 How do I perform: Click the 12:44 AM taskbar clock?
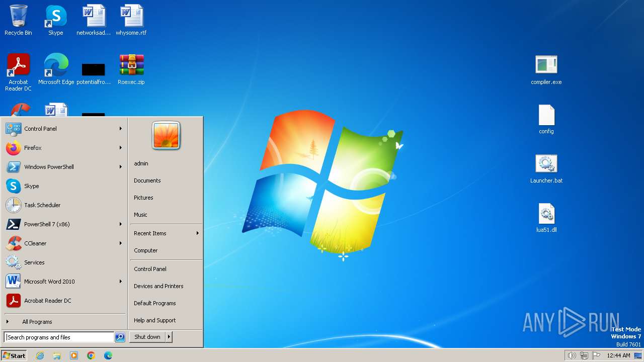pos(618,355)
